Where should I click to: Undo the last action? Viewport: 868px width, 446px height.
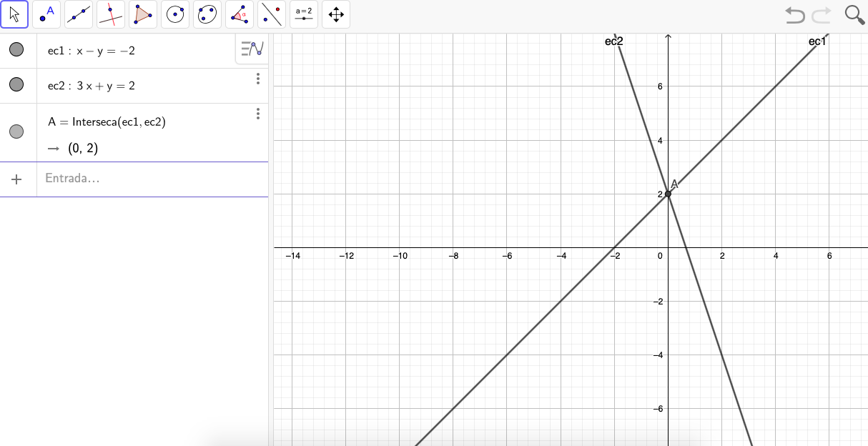point(794,14)
